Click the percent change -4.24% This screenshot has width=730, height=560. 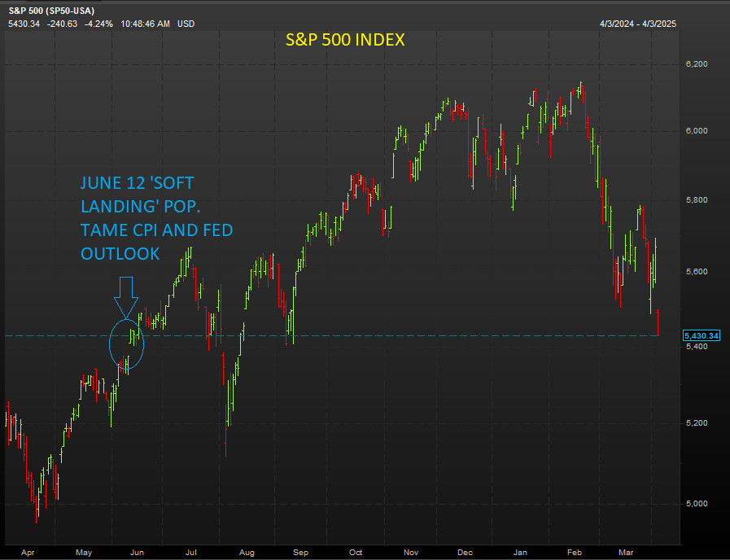(x=99, y=24)
